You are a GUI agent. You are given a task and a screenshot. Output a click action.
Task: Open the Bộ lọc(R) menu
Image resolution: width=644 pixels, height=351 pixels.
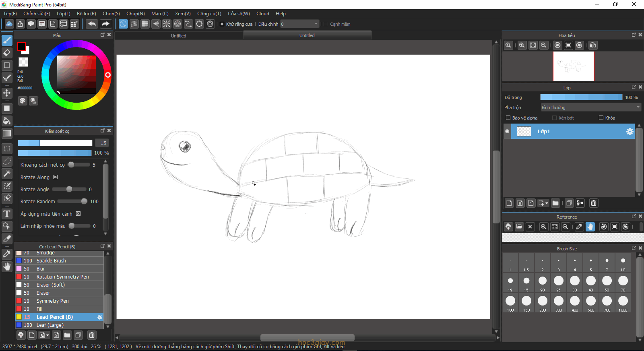86,14
